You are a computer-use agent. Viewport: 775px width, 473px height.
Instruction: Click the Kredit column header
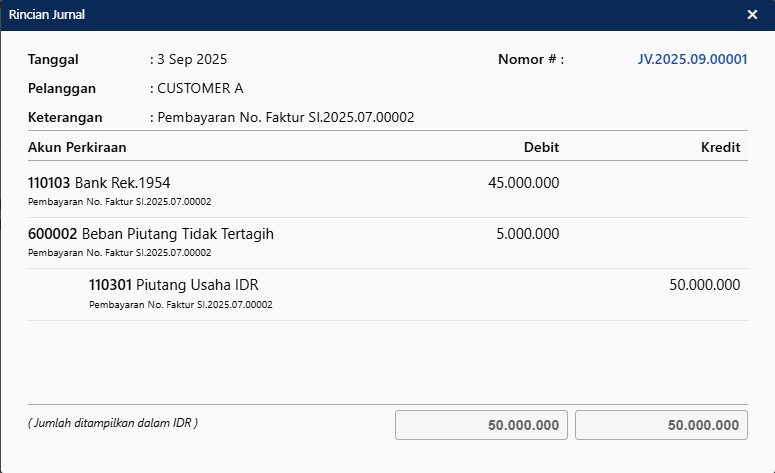click(720, 147)
